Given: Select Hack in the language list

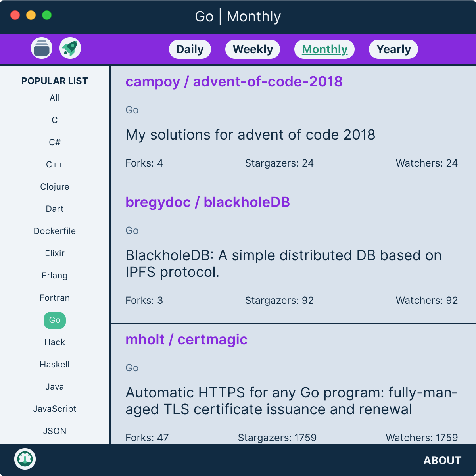Looking at the screenshot, I should pos(55,342).
